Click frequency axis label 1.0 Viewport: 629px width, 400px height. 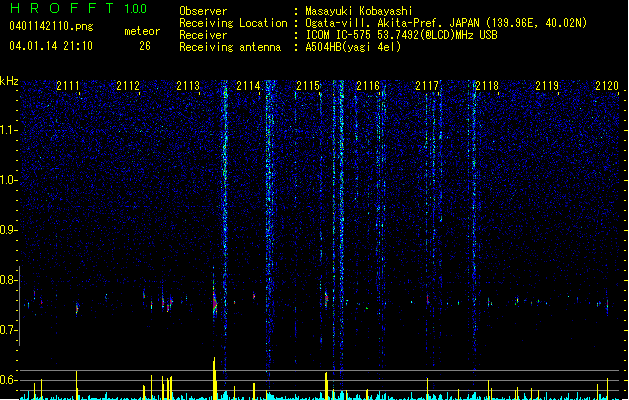(9, 180)
